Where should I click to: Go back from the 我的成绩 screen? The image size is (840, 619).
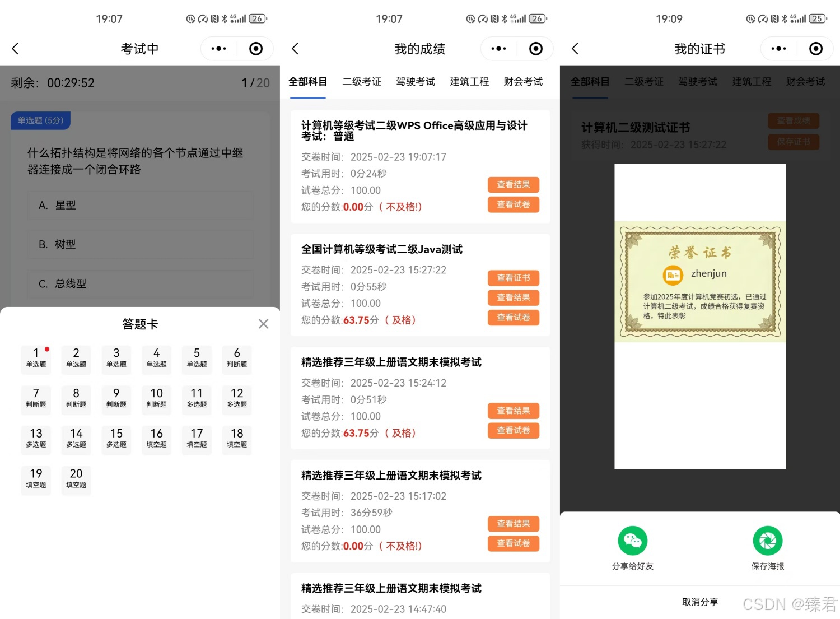coord(295,49)
